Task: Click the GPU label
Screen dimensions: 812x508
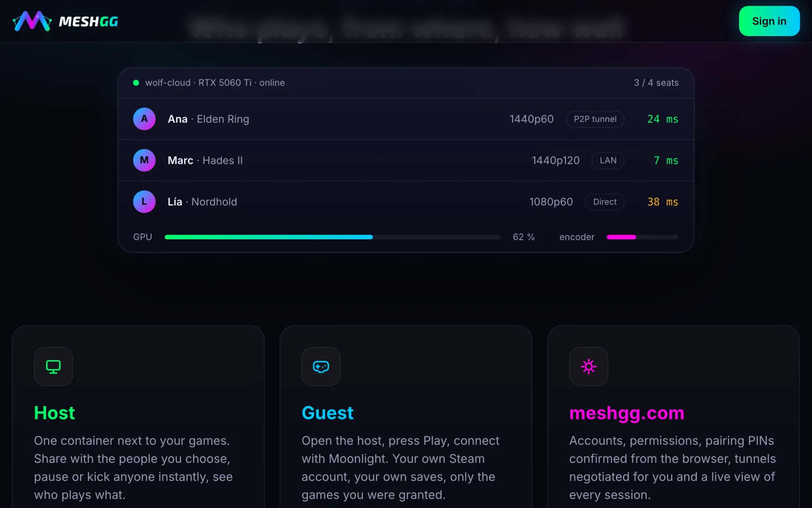Action: tap(142, 237)
